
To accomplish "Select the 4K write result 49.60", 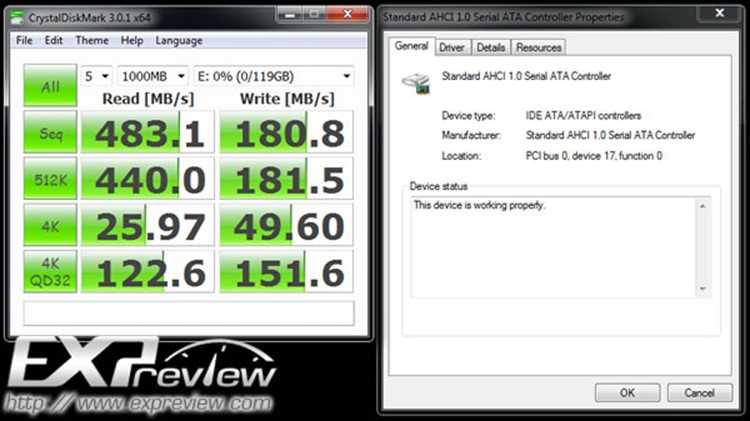I will click(286, 225).
